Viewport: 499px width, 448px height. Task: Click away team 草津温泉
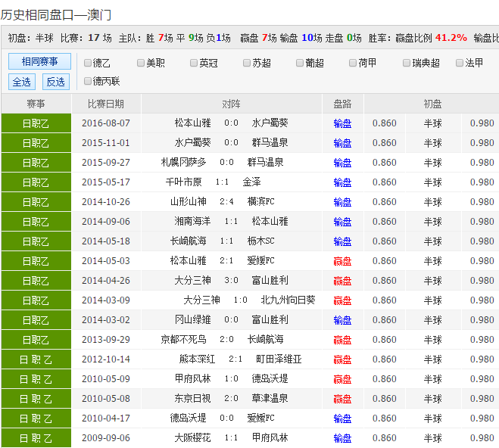270,399
